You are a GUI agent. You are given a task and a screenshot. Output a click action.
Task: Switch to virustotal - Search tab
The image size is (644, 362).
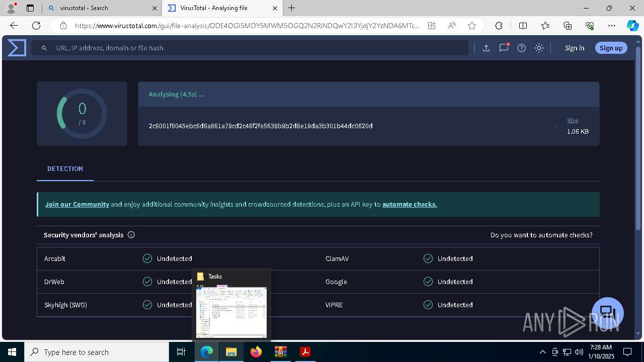point(101,8)
